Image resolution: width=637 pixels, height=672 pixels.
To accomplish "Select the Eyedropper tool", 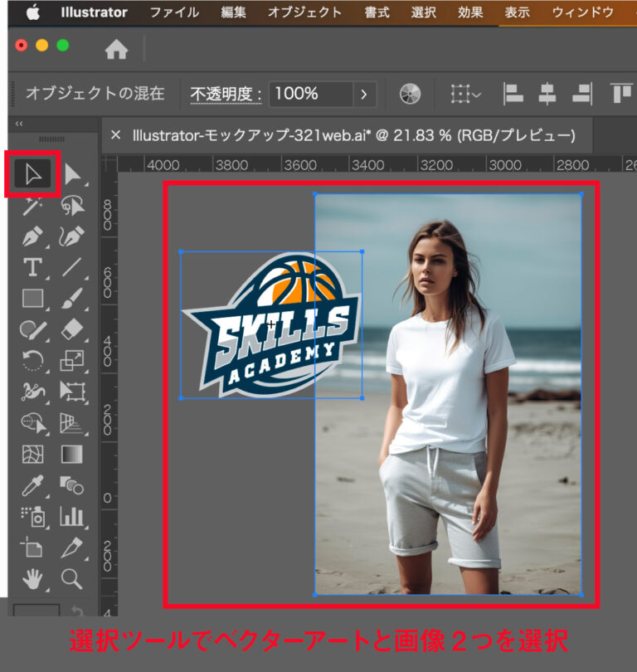I will 33,485.
